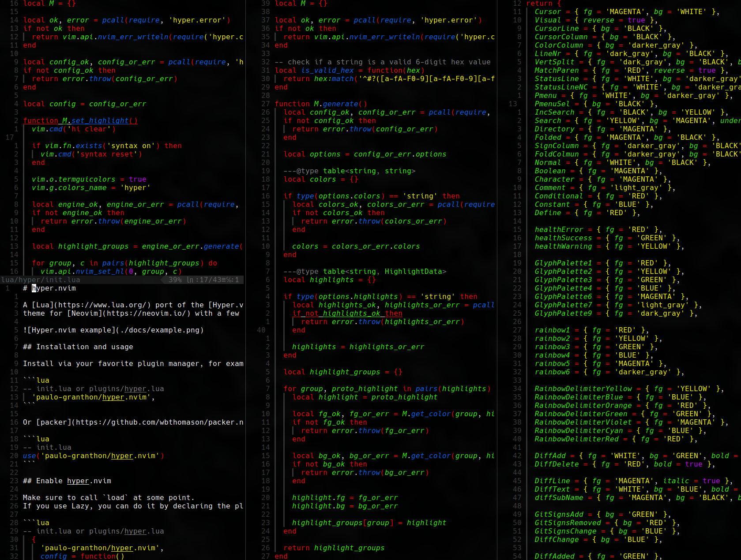Screen dimensions: 741x560
Task: Click 'local is_valid_hex = function(hex)' line
Action: click(350, 70)
